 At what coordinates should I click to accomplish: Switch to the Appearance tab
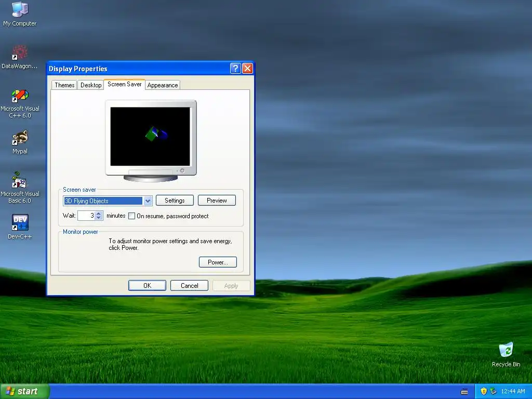pyautogui.click(x=163, y=85)
